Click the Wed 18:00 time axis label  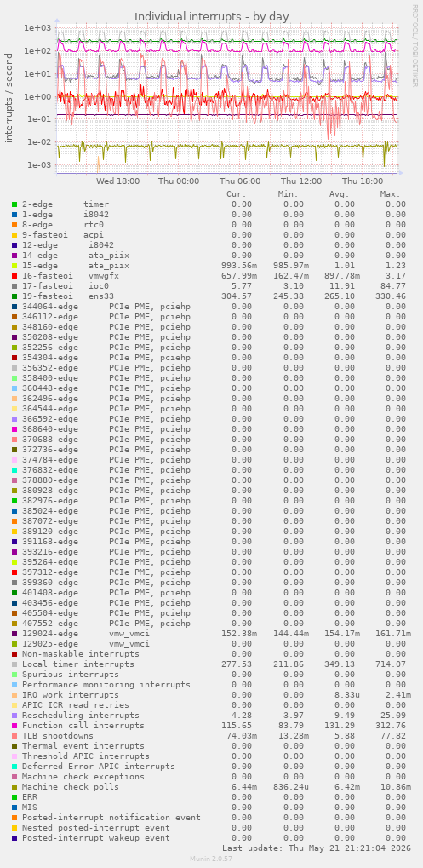117,181
